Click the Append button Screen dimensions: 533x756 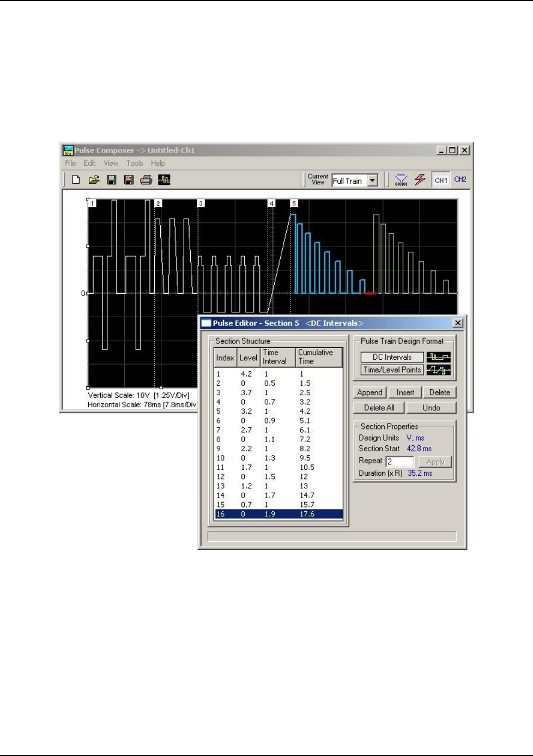pyautogui.click(x=370, y=392)
